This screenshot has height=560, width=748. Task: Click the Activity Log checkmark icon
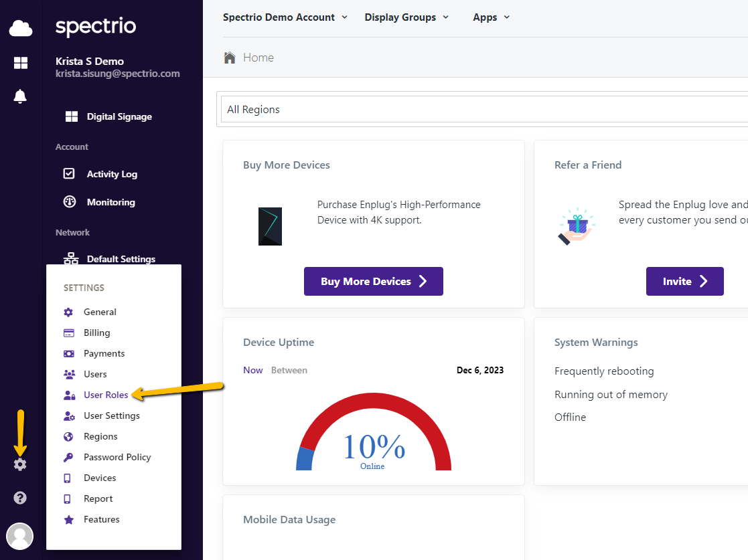click(69, 173)
